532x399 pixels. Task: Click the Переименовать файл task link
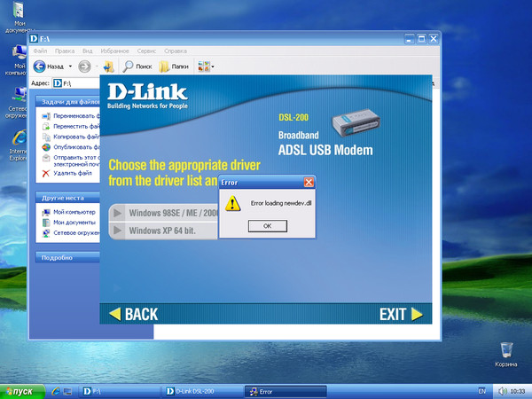(x=76, y=116)
